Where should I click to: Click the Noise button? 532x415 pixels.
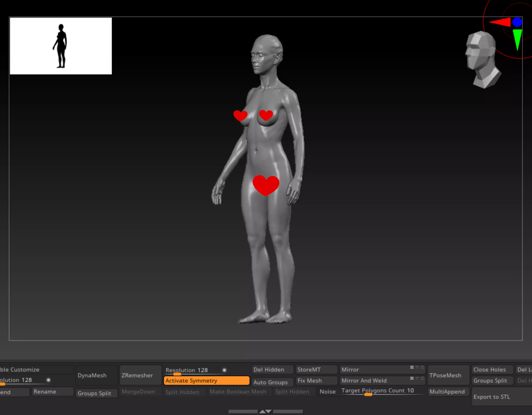(x=328, y=392)
